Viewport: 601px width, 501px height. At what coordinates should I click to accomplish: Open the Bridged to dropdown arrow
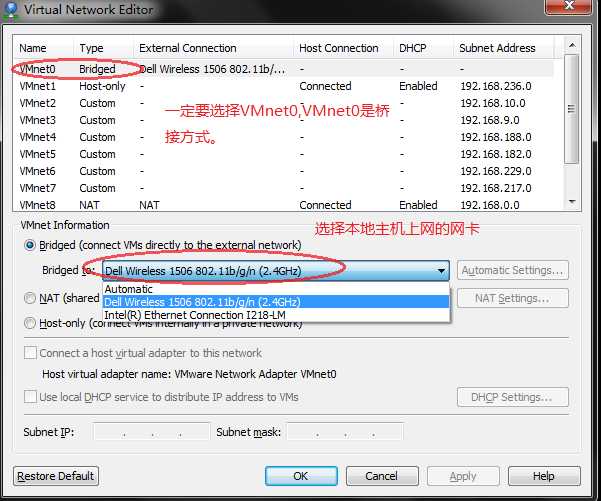coord(442,271)
